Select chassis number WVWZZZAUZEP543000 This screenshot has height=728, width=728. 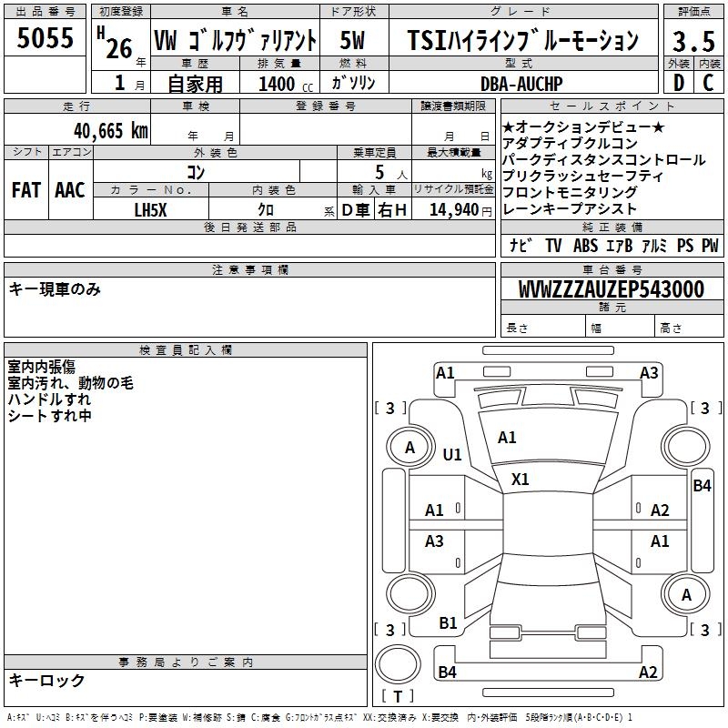(612, 289)
